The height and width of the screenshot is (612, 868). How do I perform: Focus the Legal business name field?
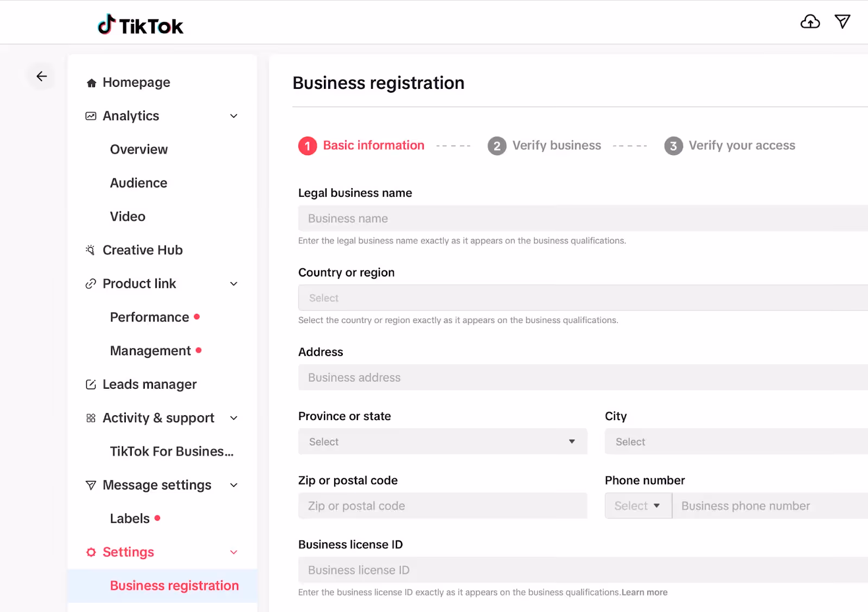pos(583,218)
